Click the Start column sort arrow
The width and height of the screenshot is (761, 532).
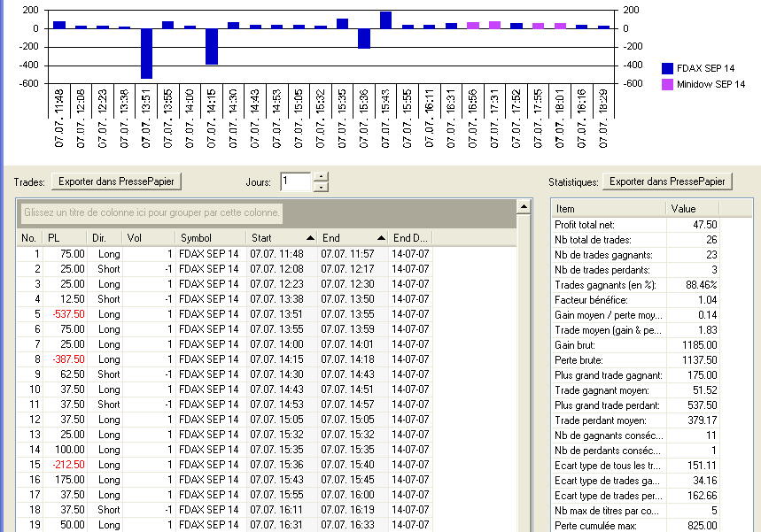[x=310, y=238]
